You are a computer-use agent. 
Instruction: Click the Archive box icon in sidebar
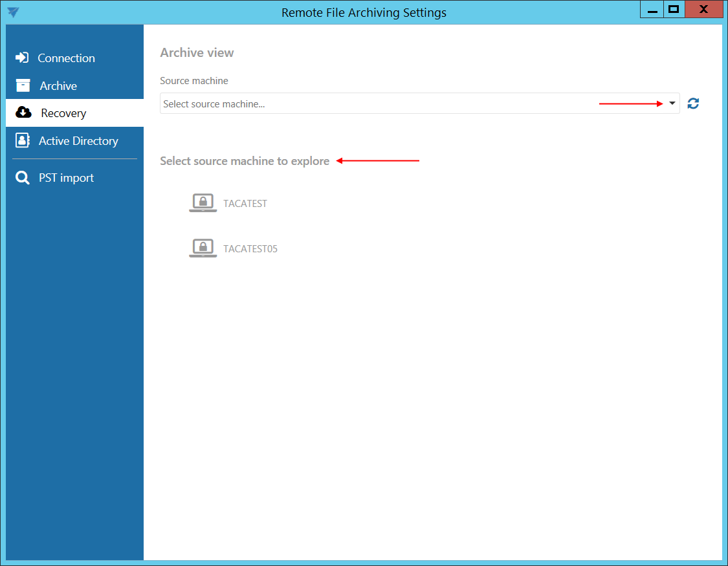[x=23, y=85]
